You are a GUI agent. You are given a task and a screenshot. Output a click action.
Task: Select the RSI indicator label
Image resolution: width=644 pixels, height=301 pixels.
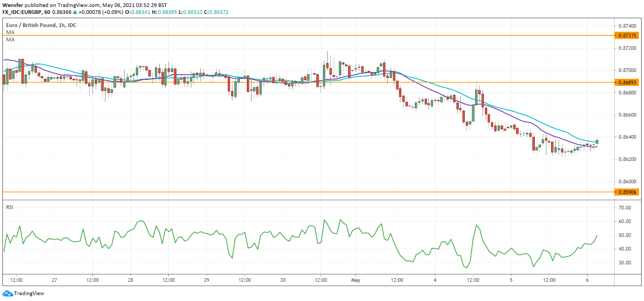[x=10, y=207]
